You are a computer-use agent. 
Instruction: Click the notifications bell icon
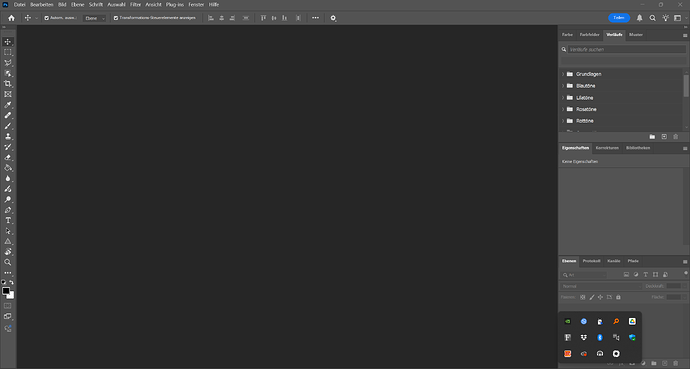[639, 18]
